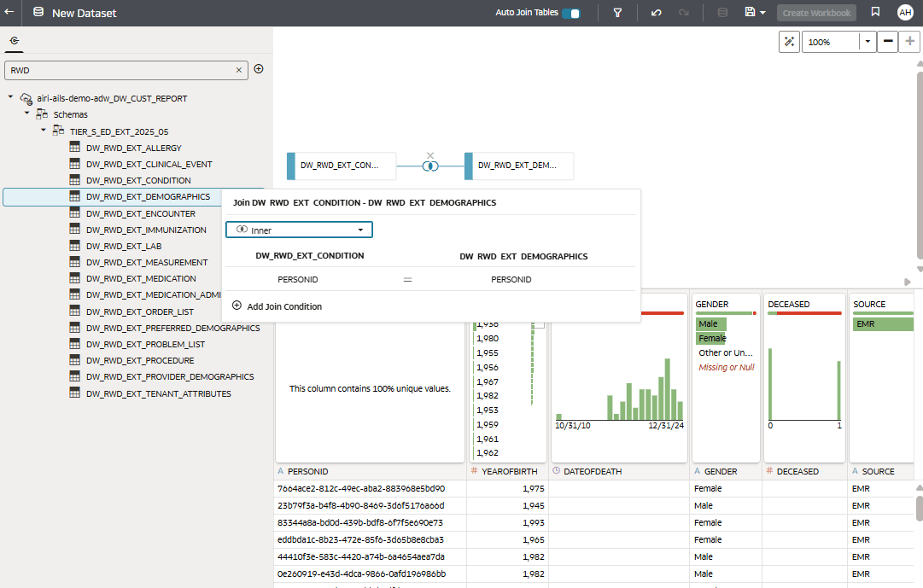Toggle the Auto Join Tables switch
This screenshot has width=923, height=588.
pos(570,13)
